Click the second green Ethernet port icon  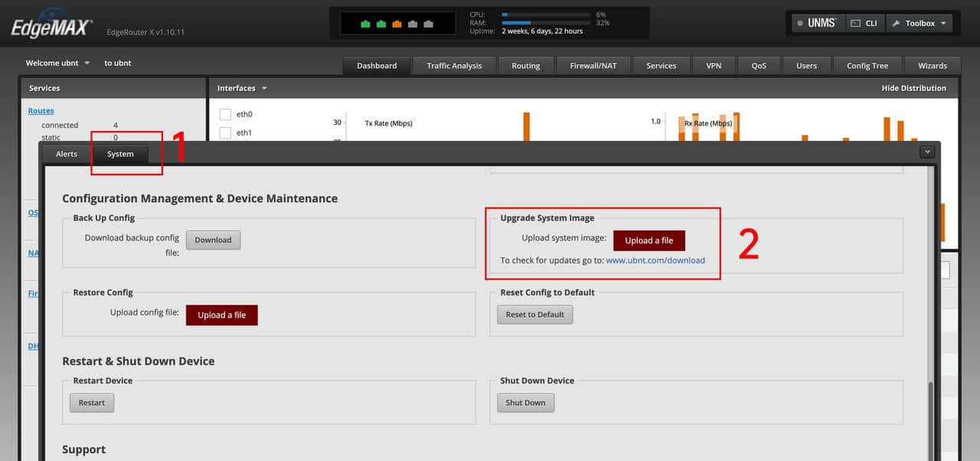(381, 24)
